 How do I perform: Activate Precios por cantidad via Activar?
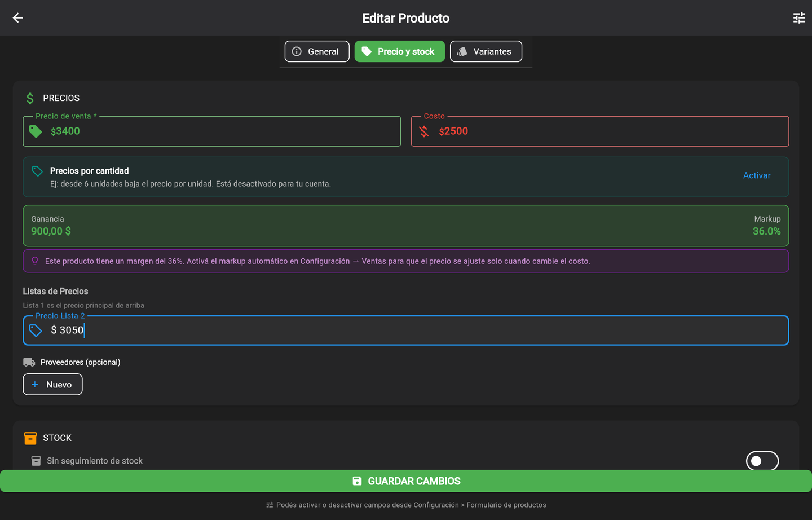(x=757, y=175)
